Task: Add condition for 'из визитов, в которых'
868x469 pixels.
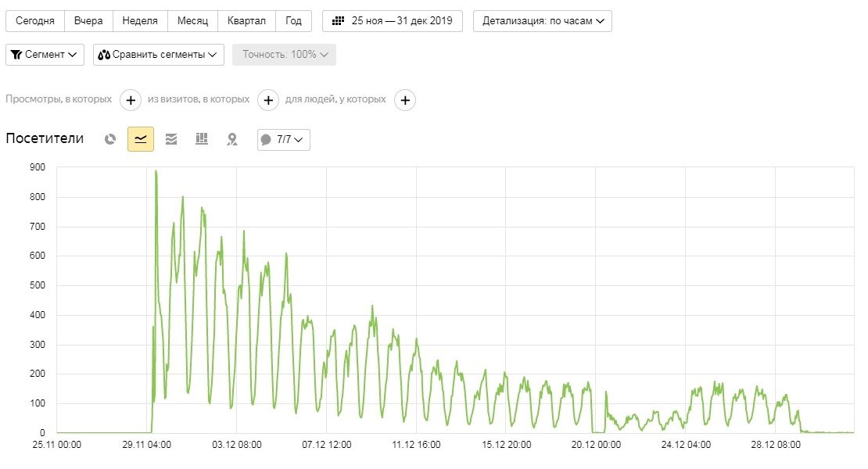Action: pos(268,100)
